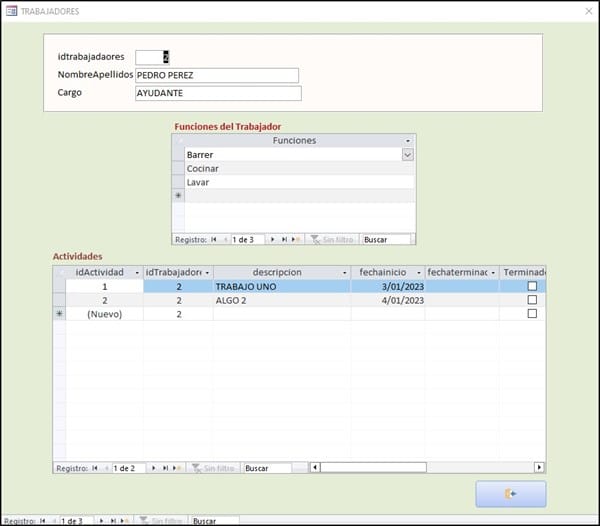Open idActividad column filter dropdown
600x526 pixels.
pyautogui.click(x=137, y=273)
